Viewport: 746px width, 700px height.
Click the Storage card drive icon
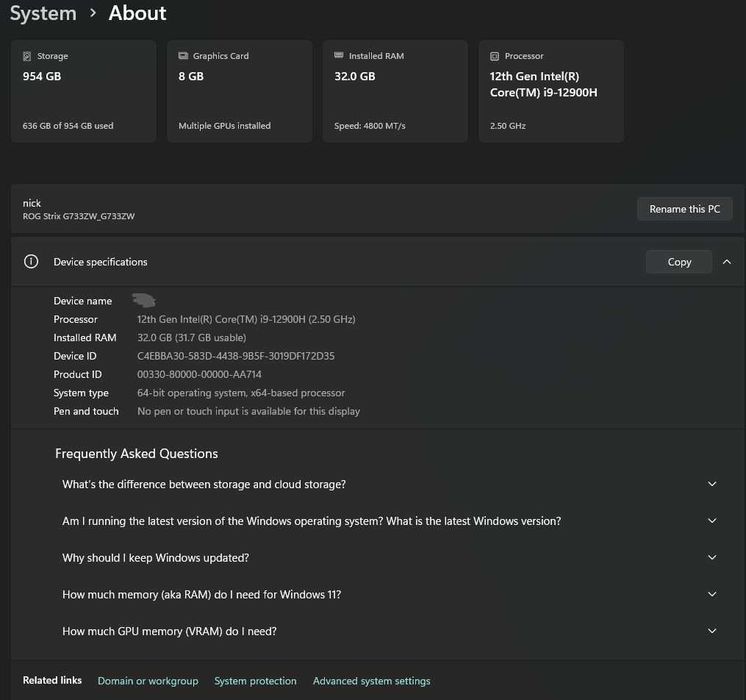click(27, 56)
